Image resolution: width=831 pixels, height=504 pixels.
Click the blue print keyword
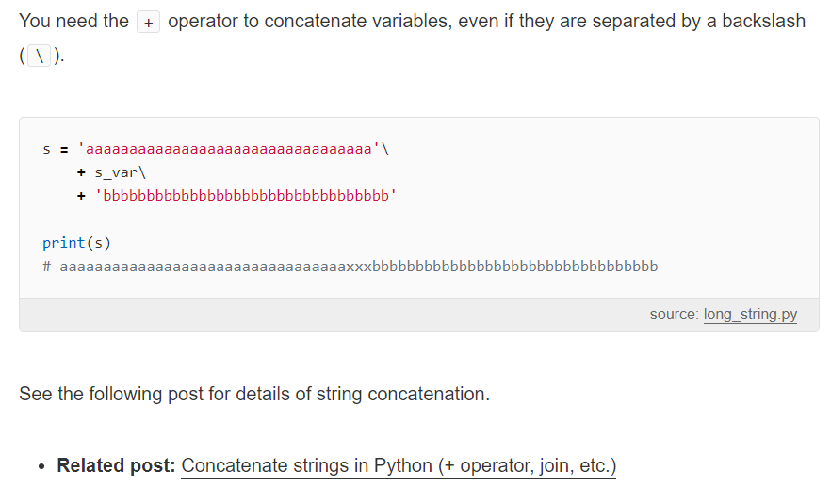pos(64,243)
